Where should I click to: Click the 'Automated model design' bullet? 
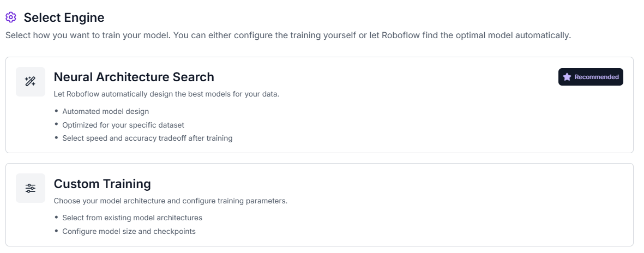(x=106, y=111)
